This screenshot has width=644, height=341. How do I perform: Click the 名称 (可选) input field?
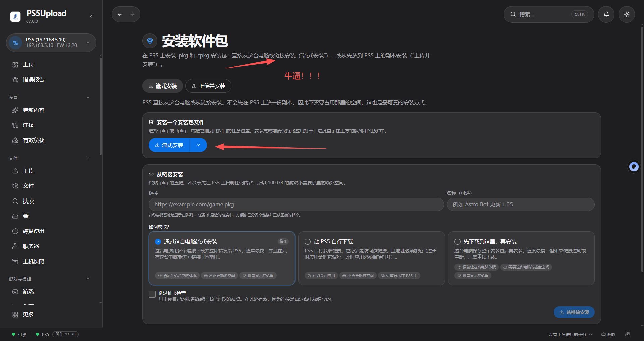[x=521, y=204]
